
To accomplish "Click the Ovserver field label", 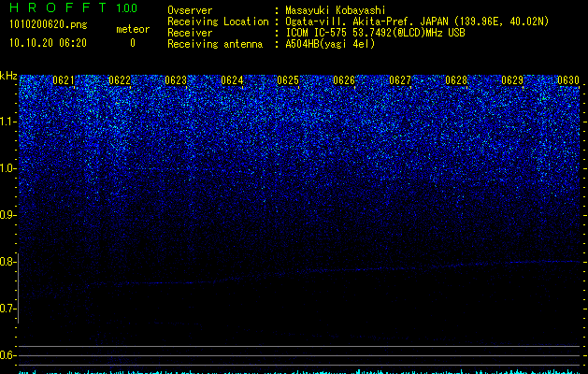I will (190, 10).
